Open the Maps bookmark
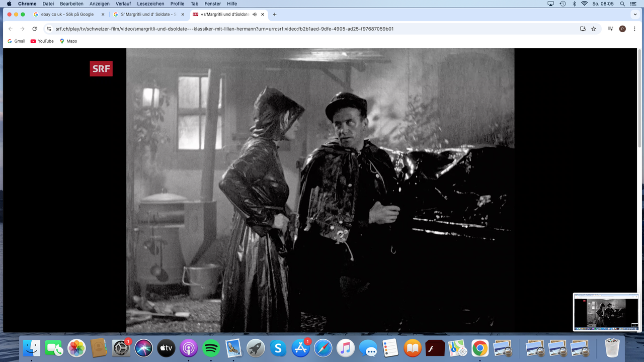Viewport: 644px width, 362px height. 68,41
